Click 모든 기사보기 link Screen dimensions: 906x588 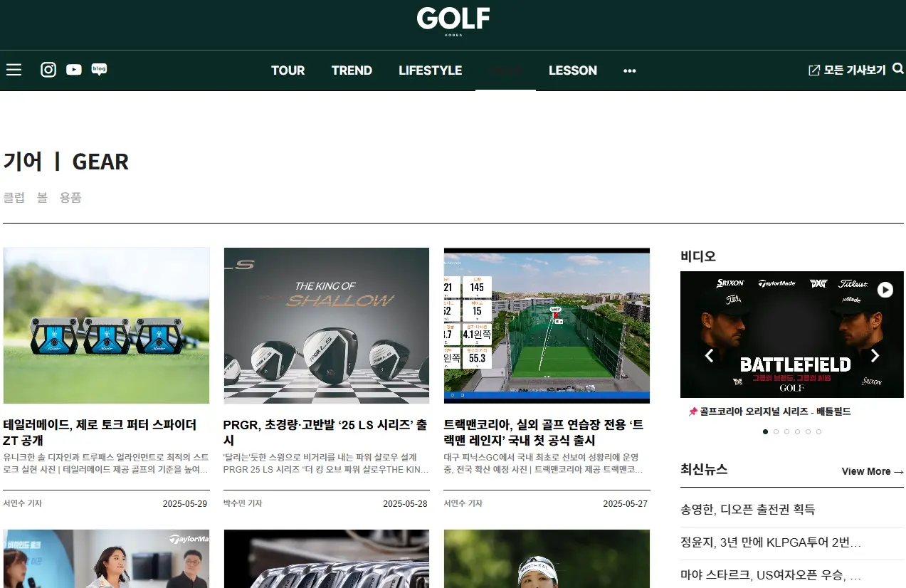(847, 70)
